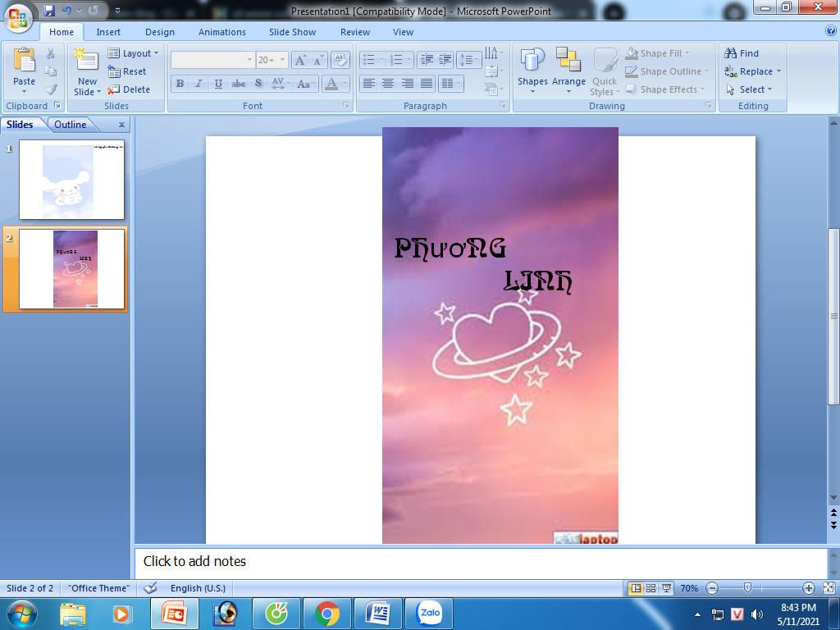Click the zoom slider handle
This screenshot has height=630, width=840.
click(747, 588)
